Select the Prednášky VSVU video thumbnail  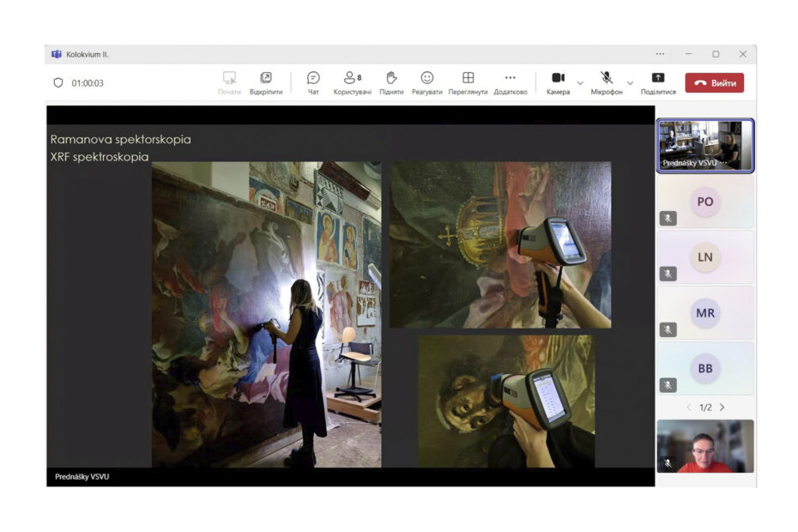click(x=705, y=146)
